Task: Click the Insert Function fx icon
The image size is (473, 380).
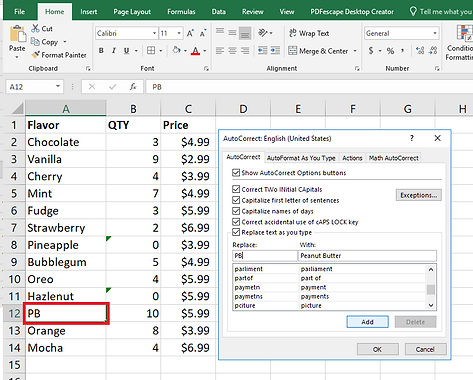Action: [x=133, y=87]
